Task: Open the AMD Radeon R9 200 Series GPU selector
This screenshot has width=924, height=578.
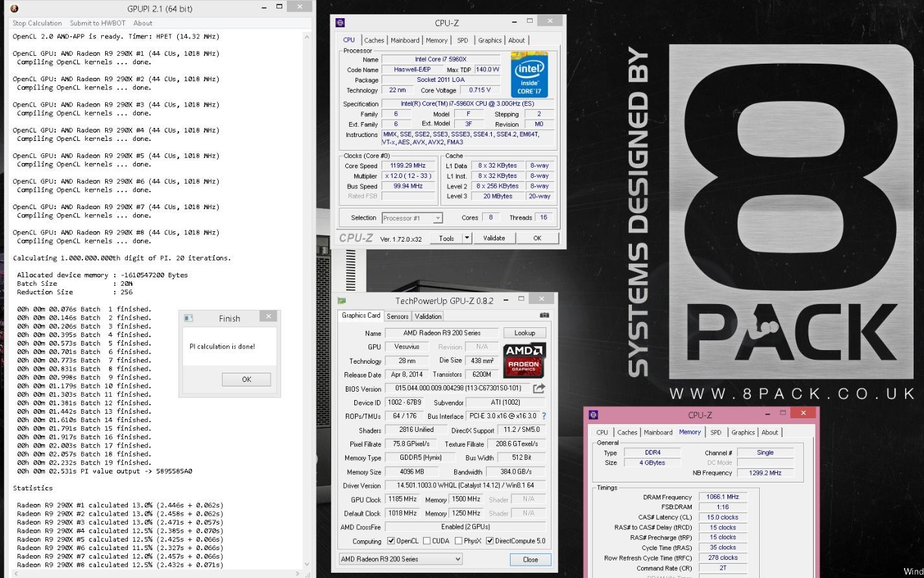Action: pos(400,559)
